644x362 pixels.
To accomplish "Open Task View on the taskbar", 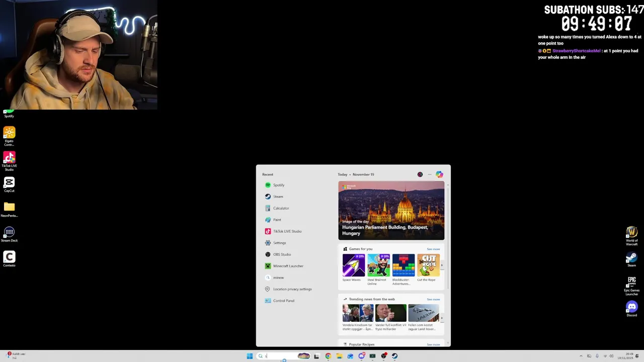I will pos(316,356).
